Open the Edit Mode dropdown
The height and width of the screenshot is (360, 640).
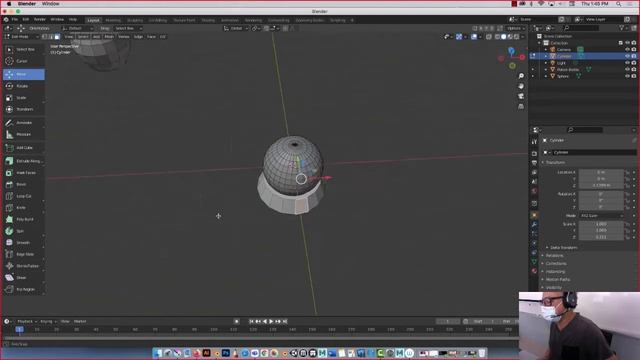pyautogui.click(x=21, y=37)
